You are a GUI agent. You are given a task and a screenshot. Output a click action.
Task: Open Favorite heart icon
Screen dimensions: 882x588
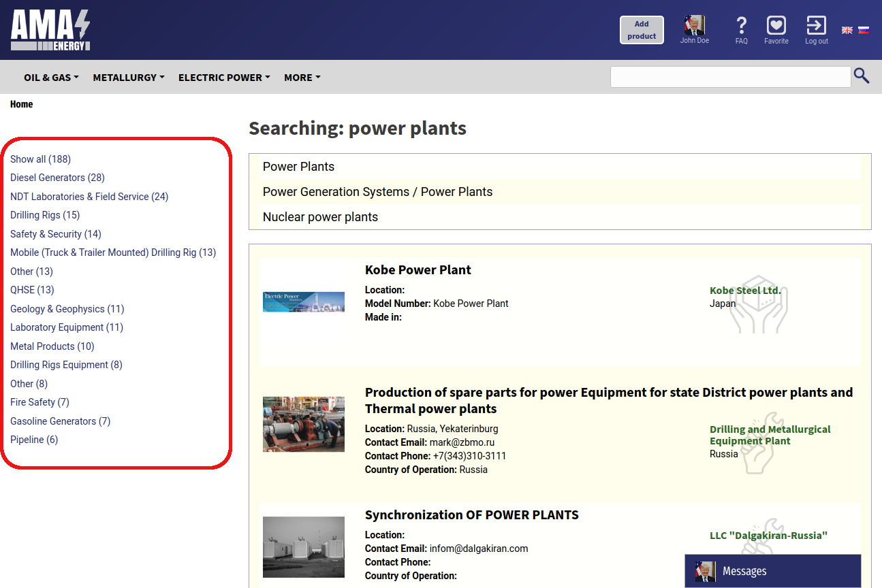click(776, 26)
